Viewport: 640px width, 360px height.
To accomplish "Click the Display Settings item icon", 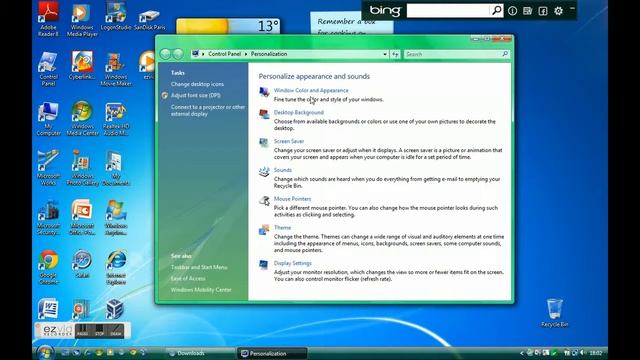I will (264, 264).
